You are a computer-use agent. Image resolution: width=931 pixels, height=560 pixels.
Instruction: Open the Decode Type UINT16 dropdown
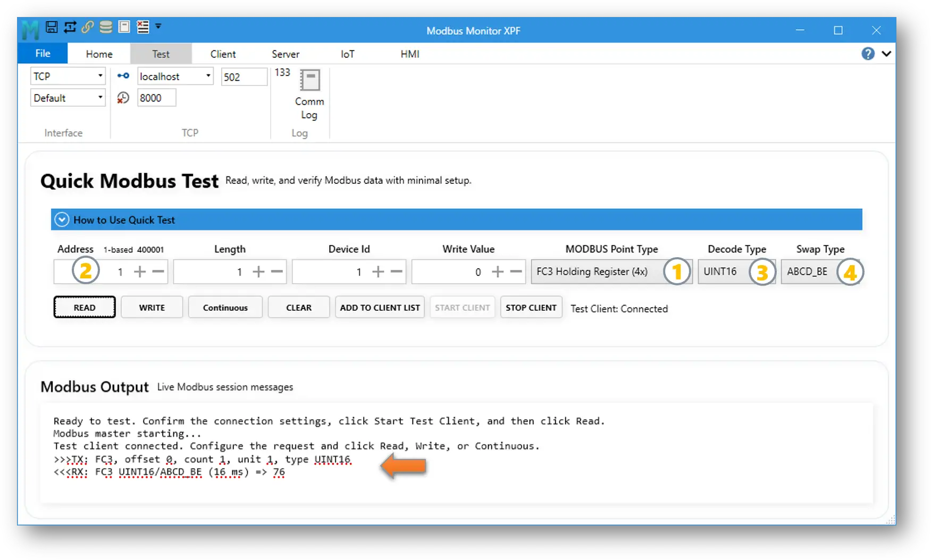pos(737,271)
